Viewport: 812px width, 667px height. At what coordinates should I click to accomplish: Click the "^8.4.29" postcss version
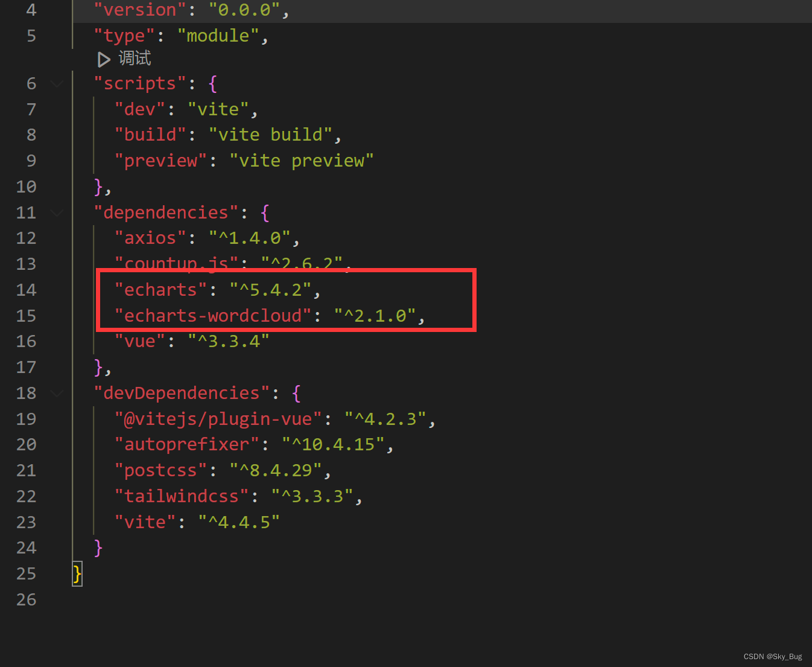pos(276,470)
